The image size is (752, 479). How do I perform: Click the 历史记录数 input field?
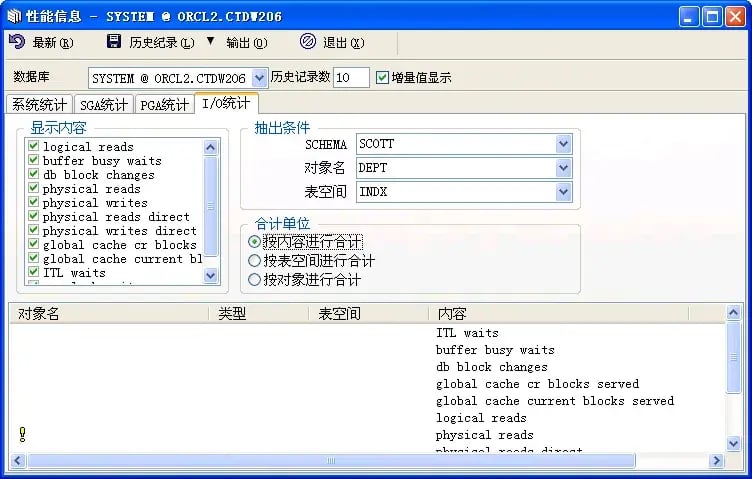tap(350, 78)
